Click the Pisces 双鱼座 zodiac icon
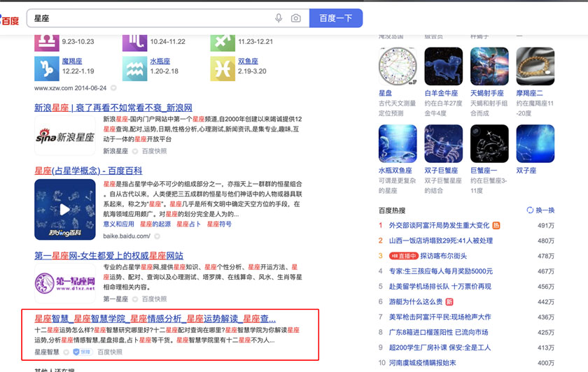Screen dimensions: 588x372 tap(223, 69)
